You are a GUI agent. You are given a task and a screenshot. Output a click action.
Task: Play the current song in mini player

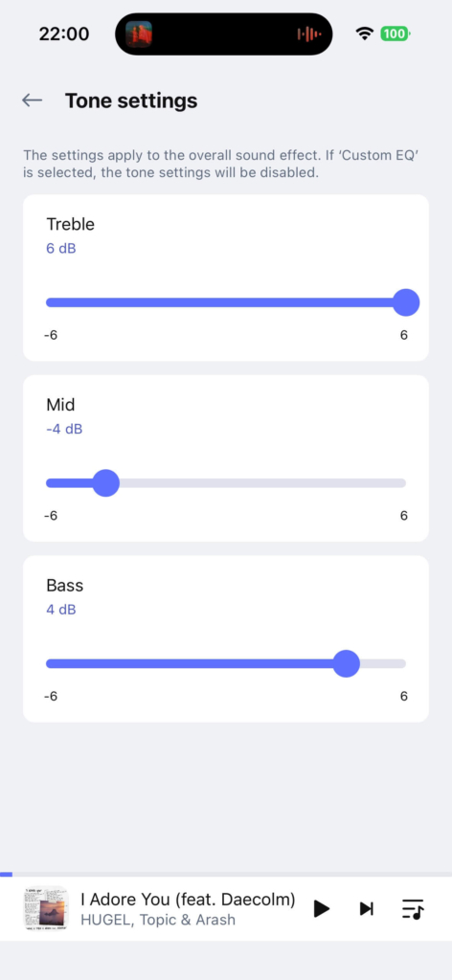[x=322, y=908]
